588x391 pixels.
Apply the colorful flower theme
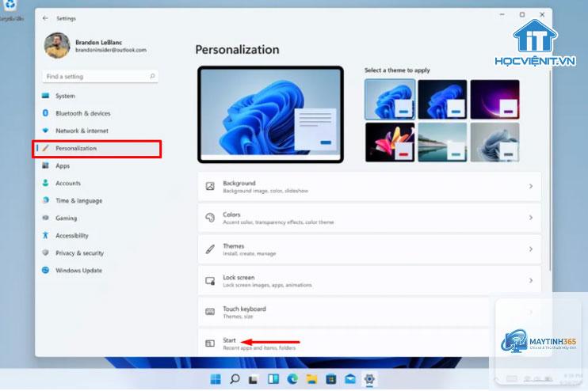point(390,142)
